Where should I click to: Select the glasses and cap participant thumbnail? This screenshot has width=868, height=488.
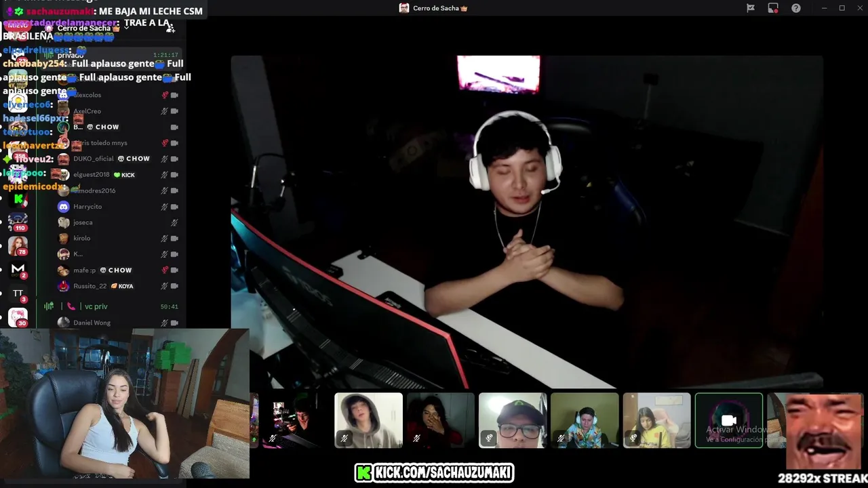click(513, 420)
